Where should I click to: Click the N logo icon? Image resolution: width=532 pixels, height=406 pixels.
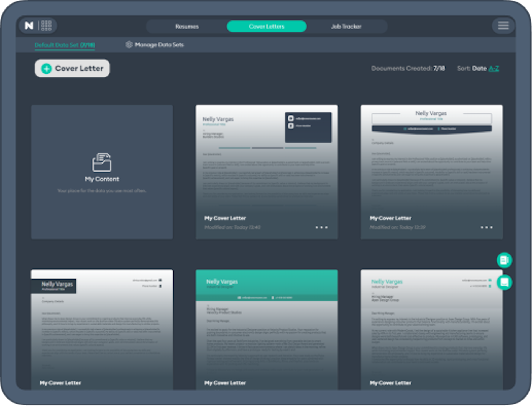29,26
